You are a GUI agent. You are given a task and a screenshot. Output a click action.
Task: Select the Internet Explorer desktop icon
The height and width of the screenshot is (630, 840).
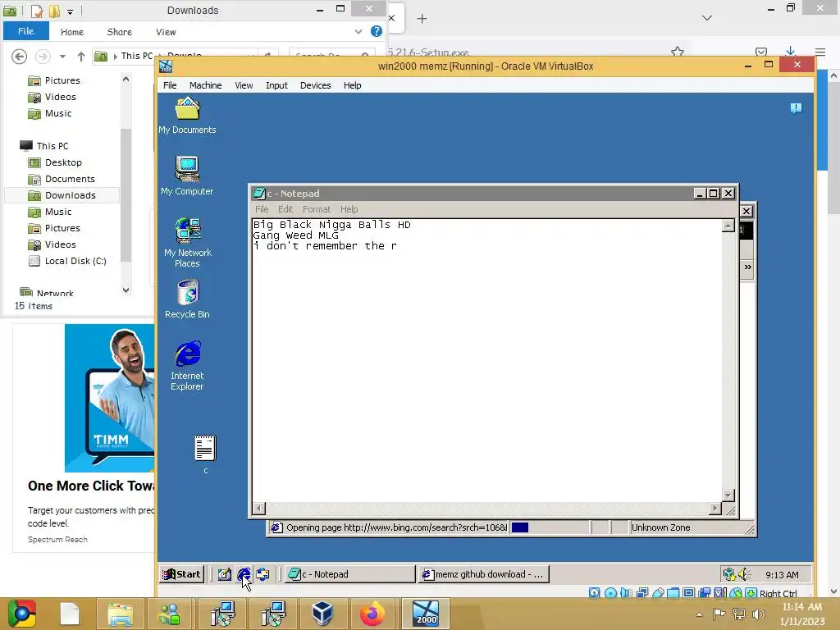point(187,365)
